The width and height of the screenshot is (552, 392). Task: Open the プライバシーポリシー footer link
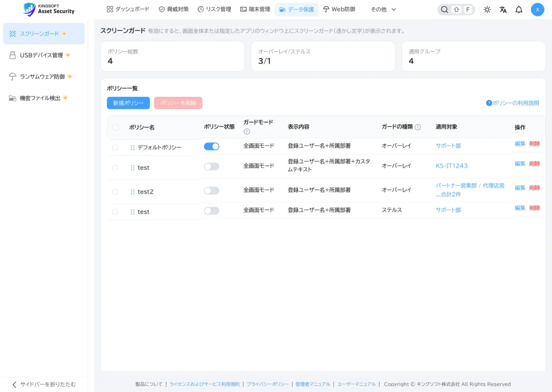coord(268,384)
